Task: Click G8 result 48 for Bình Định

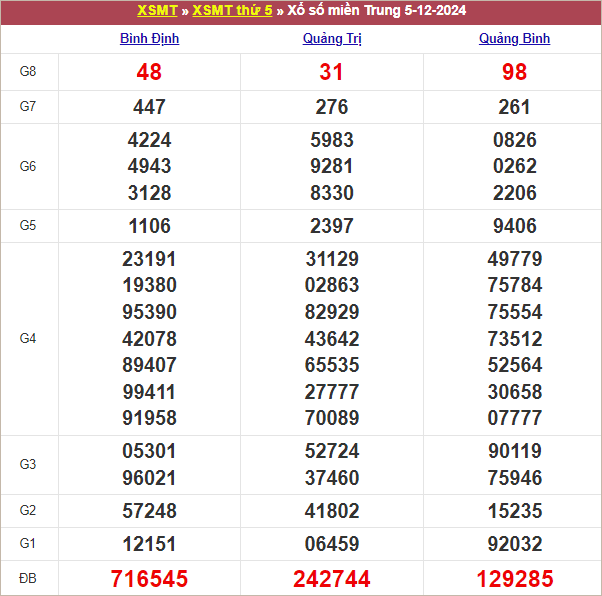Action: (x=149, y=72)
